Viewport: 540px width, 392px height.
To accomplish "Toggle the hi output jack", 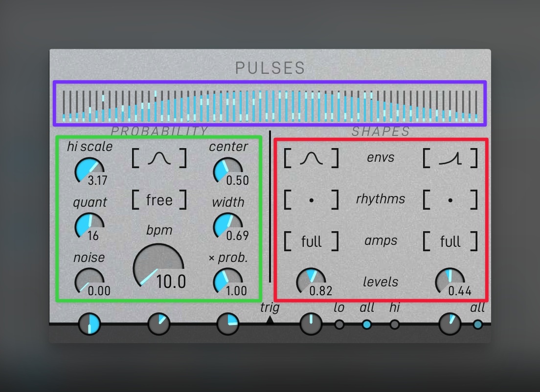I will (395, 324).
